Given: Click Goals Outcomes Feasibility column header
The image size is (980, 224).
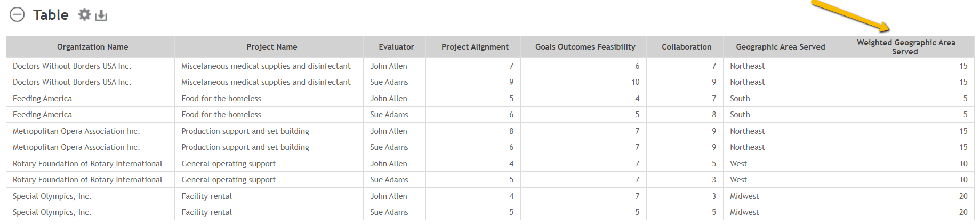Looking at the screenshot, I should click(x=585, y=47).
